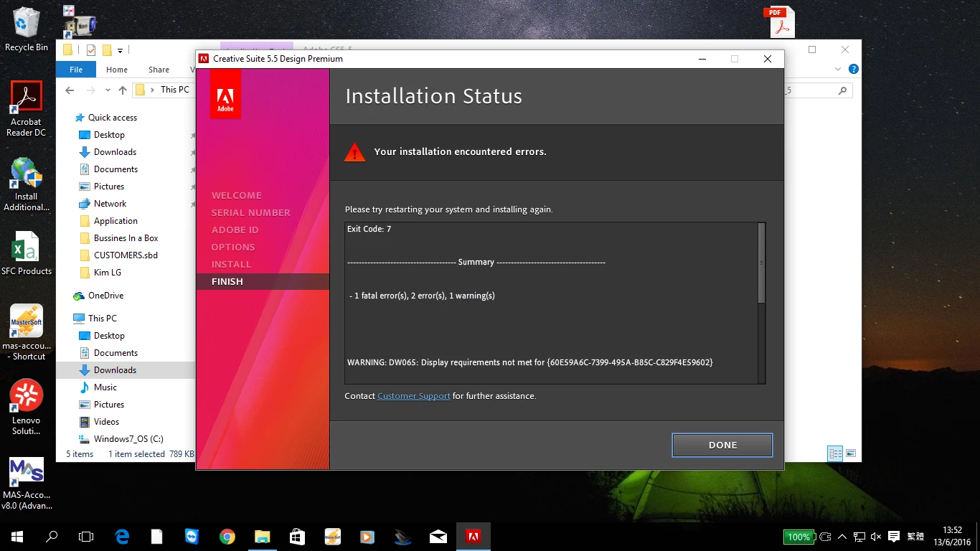Open MAS-Acco... v8.0 desktop icon
Screen dimensions: 980x551
click(x=27, y=484)
